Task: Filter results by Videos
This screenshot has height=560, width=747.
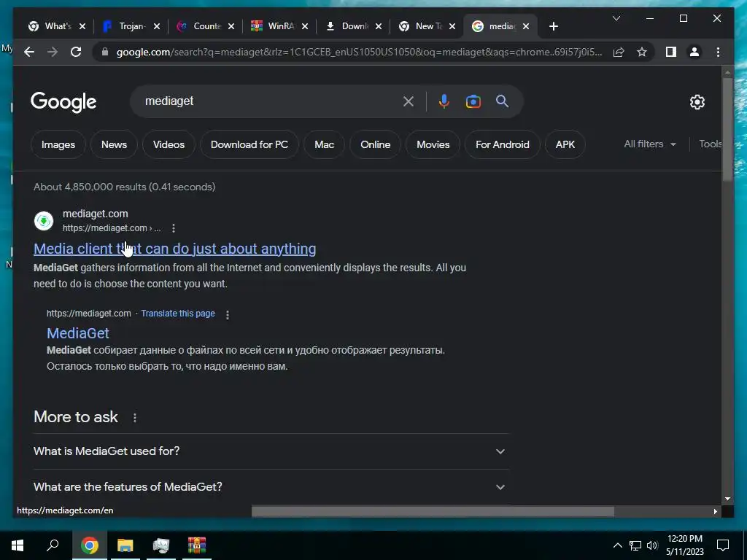Action: pos(169,144)
